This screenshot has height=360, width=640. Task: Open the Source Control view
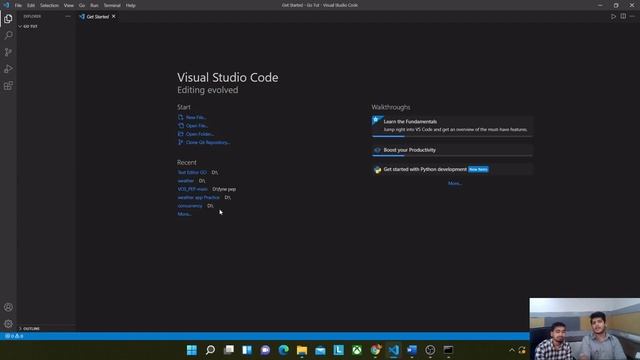tap(8, 52)
